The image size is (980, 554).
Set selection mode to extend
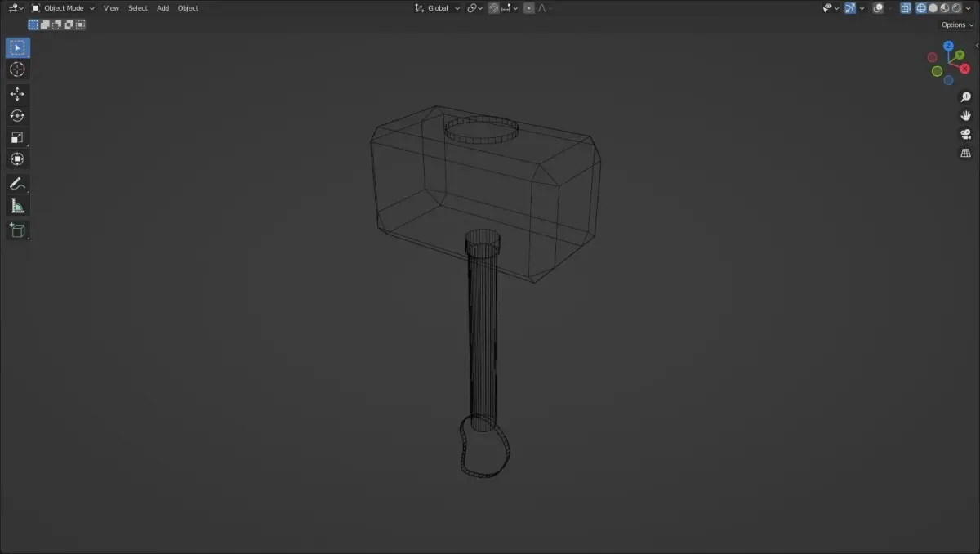point(46,25)
